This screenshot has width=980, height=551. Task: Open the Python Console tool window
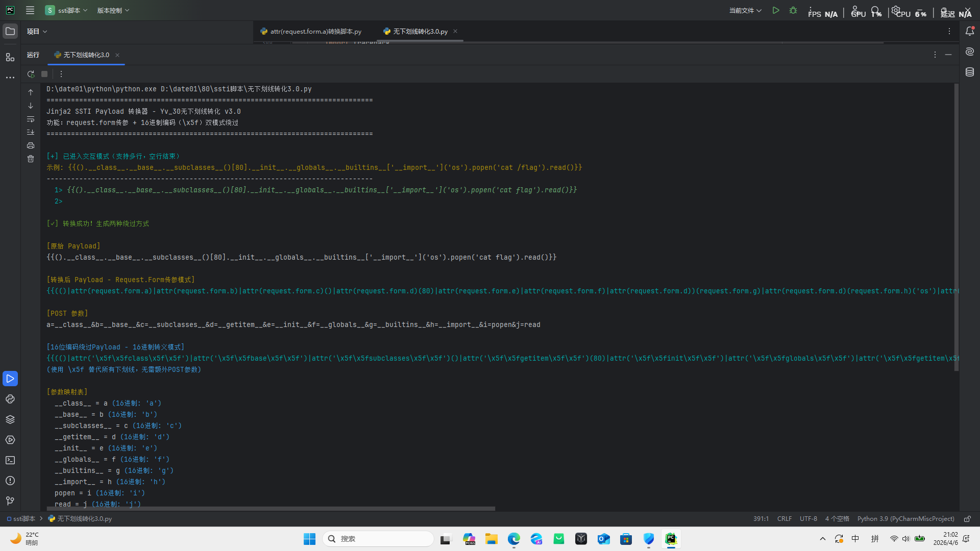[10, 399]
